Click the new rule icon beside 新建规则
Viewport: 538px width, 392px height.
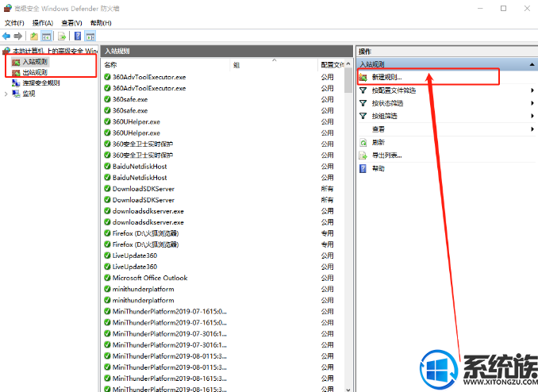click(363, 78)
